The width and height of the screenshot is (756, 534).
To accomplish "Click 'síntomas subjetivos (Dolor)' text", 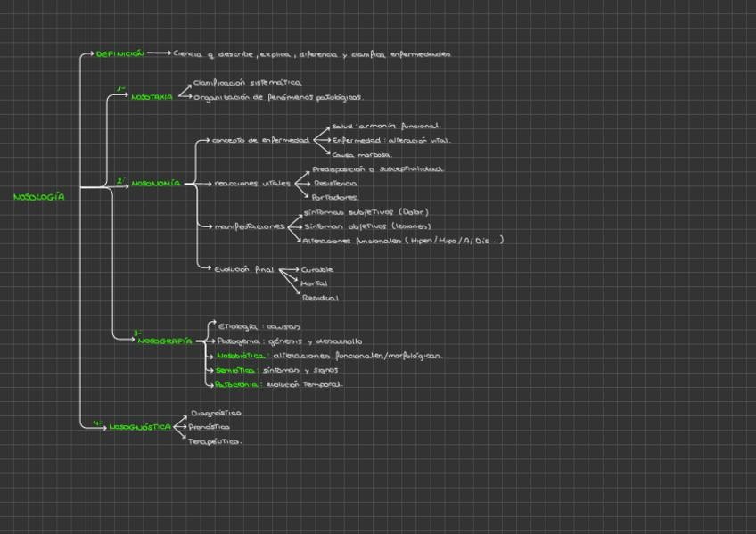I will [x=366, y=212].
